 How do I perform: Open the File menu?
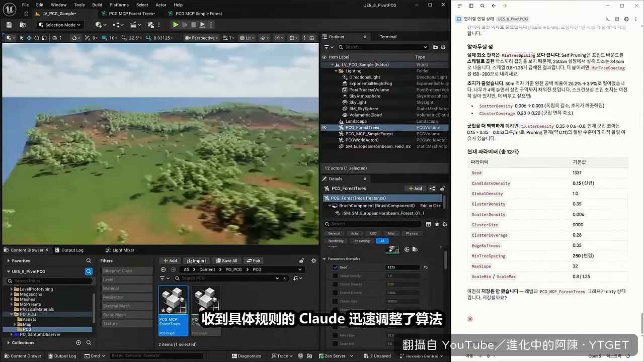pyautogui.click(x=25, y=5)
